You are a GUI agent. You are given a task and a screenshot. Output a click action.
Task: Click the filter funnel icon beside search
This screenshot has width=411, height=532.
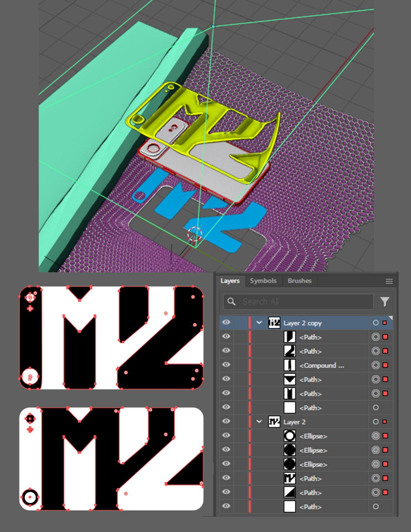[385, 302]
